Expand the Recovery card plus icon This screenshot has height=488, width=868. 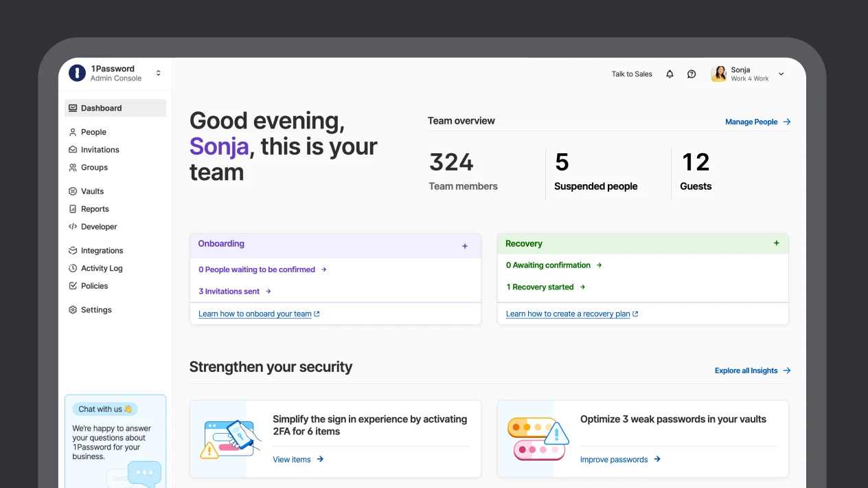pyautogui.click(x=777, y=243)
